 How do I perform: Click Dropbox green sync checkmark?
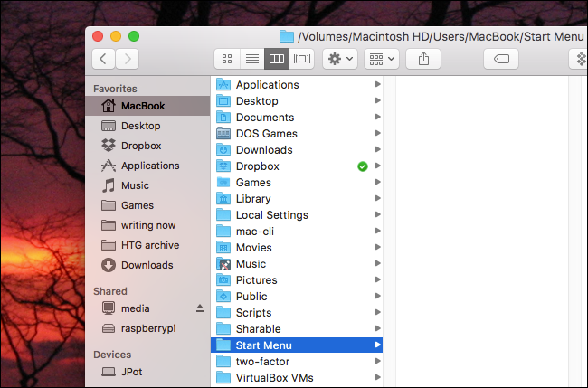[363, 166]
